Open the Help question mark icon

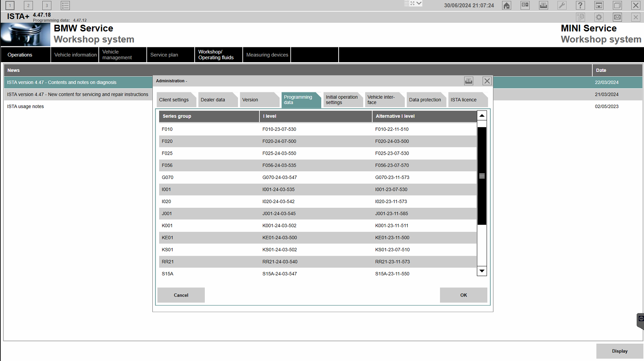pyautogui.click(x=580, y=5)
